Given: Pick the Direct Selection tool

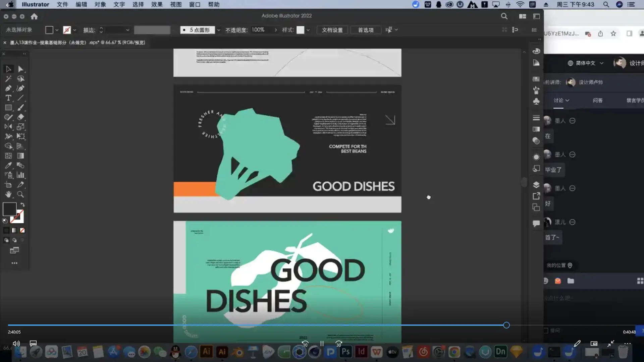Looking at the screenshot, I should coord(20,69).
